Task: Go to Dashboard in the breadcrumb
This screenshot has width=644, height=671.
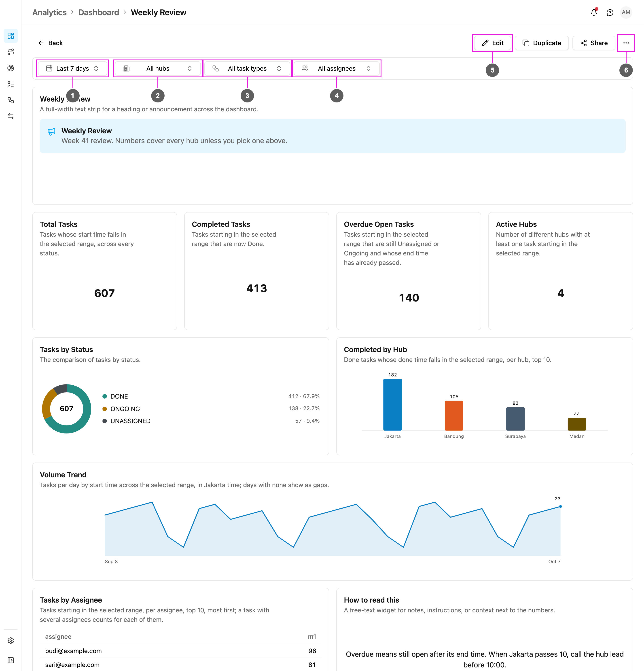Action: tap(99, 12)
